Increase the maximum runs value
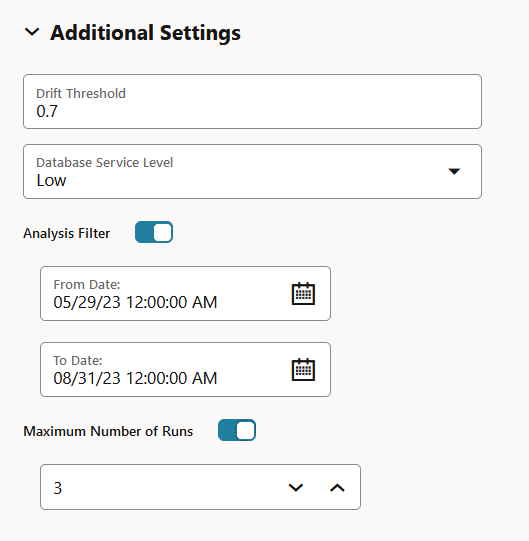 click(x=337, y=488)
